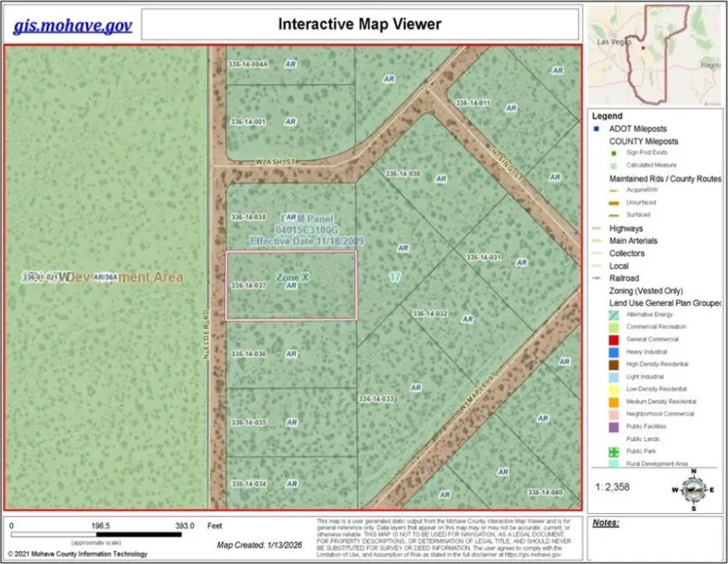Viewport: 728px width, 564px height.
Task: Select highlighted parcel 336-14-037 on map
Action: pyautogui.click(x=291, y=286)
